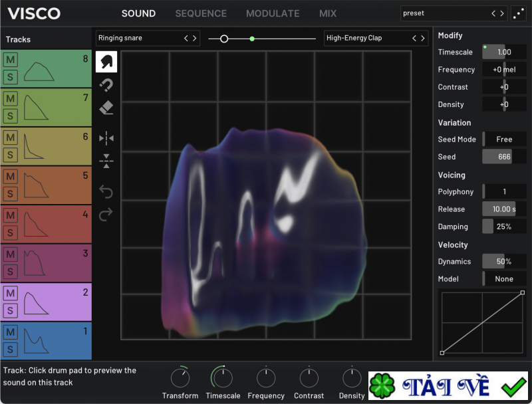Viewport: 532px width, 404px height.
Task: Go to next sound after Ringing snare
Action: coord(195,39)
